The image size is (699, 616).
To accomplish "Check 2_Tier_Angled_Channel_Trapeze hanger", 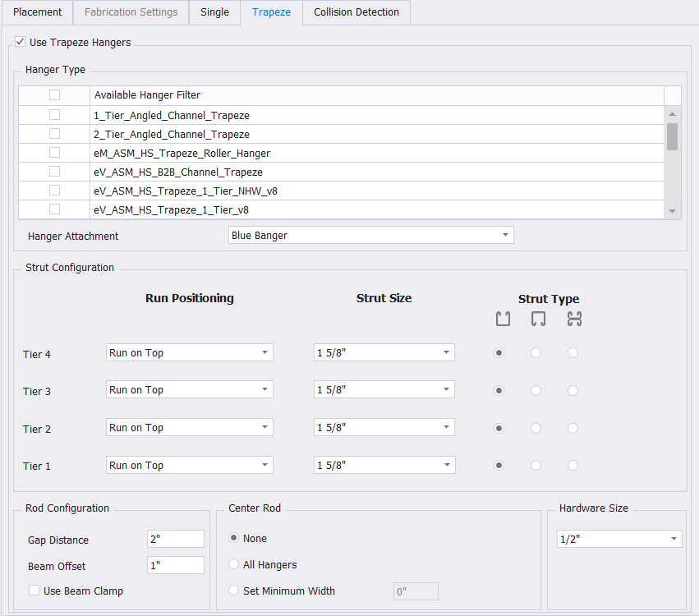I will (x=54, y=134).
